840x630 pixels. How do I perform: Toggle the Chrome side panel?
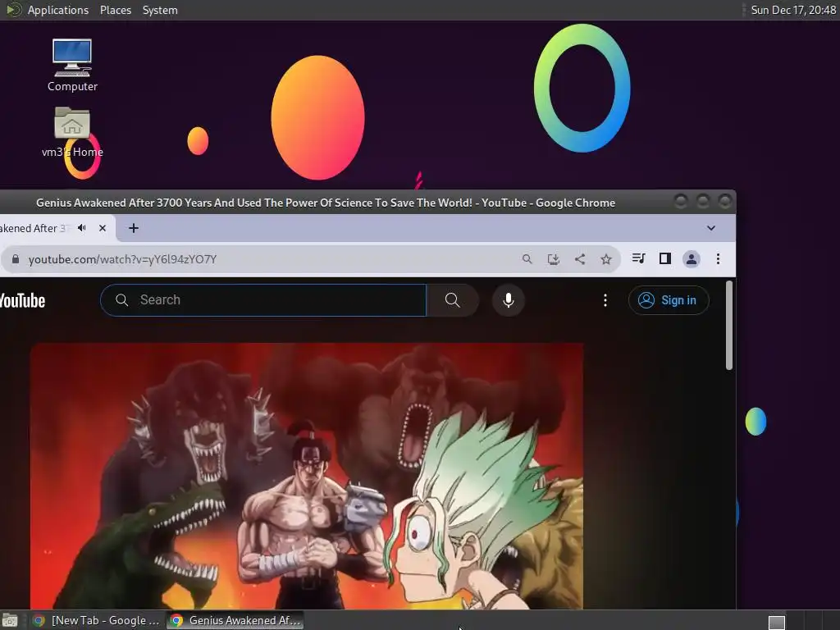click(x=664, y=258)
